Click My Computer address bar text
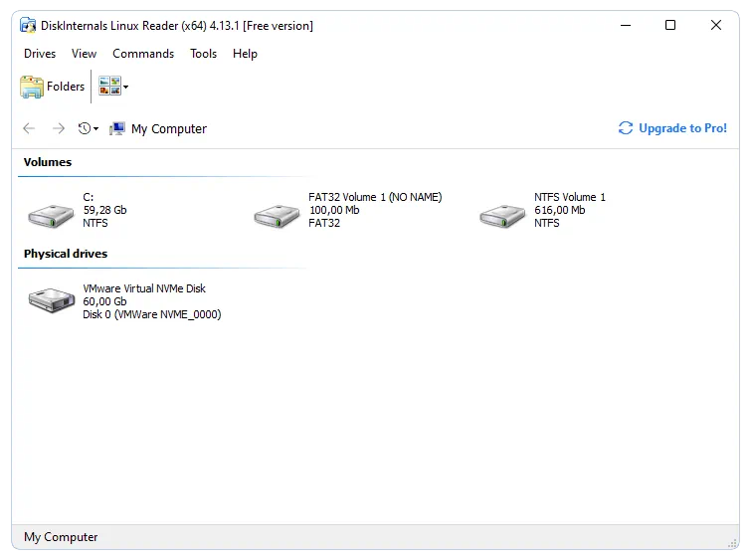This screenshot has width=751, height=560. 168,129
